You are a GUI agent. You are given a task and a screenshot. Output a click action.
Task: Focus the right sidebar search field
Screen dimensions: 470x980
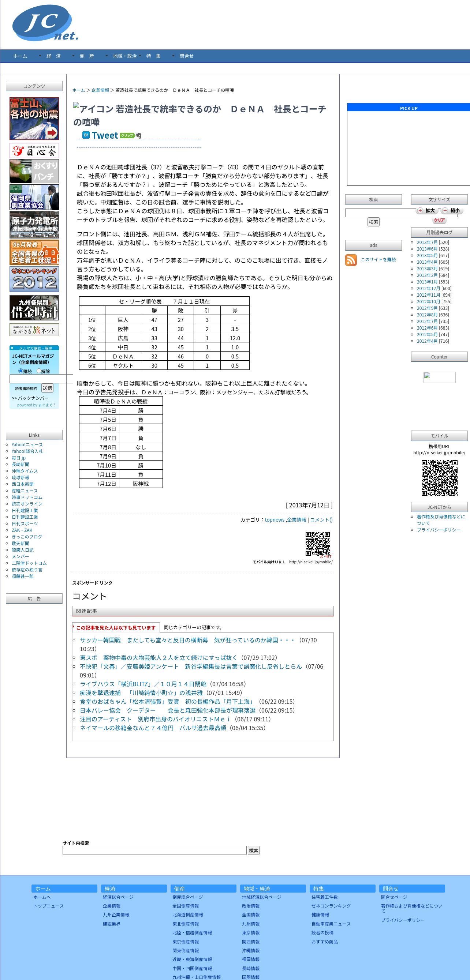point(401,213)
